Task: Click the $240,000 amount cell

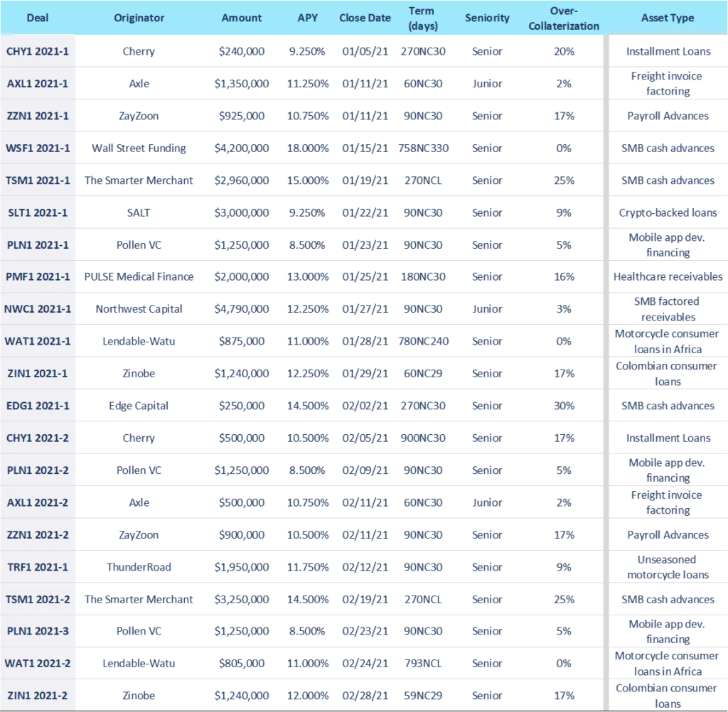Action: tap(242, 51)
